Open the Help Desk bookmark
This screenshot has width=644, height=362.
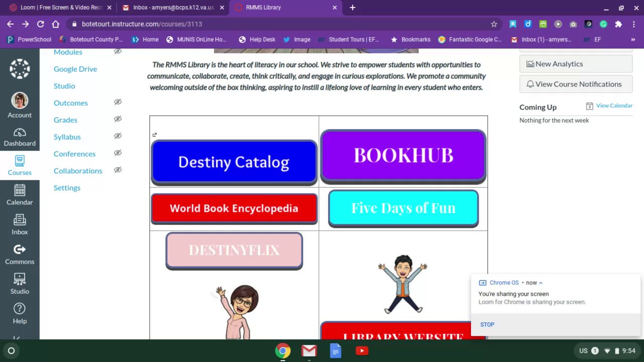(x=257, y=39)
